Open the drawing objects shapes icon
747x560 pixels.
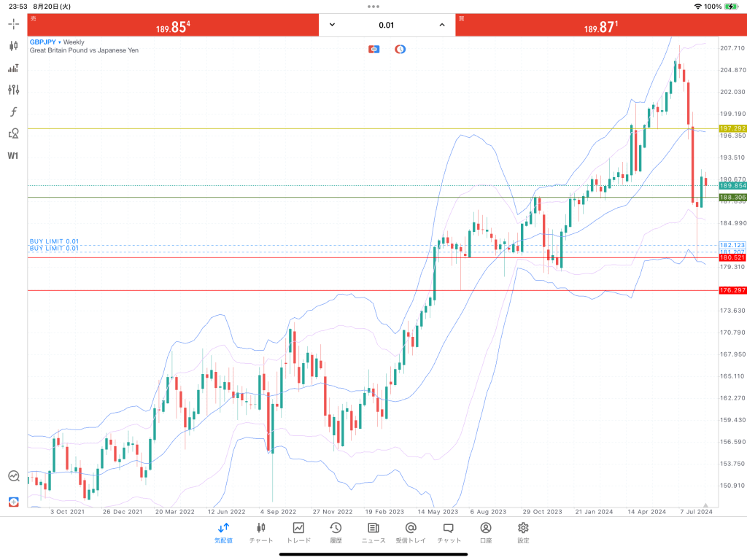13,133
